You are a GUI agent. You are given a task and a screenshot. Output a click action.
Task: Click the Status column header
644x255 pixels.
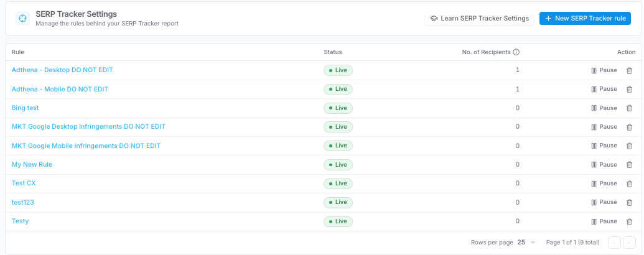point(333,52)
